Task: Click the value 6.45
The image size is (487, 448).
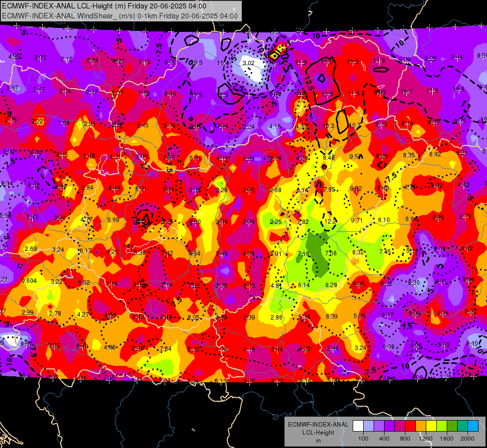Action: pyautogui.click(x=143, y=125)
